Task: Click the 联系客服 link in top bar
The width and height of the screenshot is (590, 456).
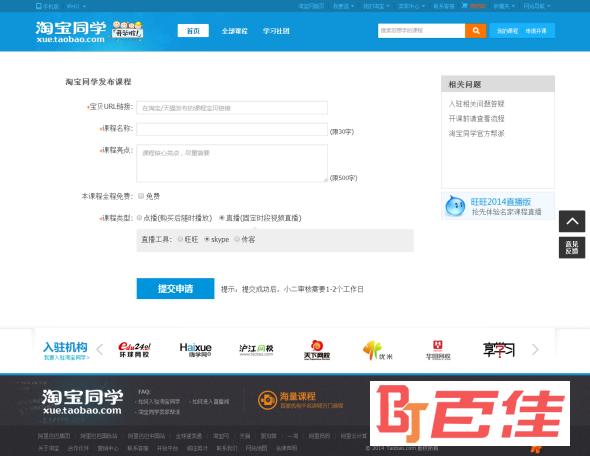Action: 444,6
